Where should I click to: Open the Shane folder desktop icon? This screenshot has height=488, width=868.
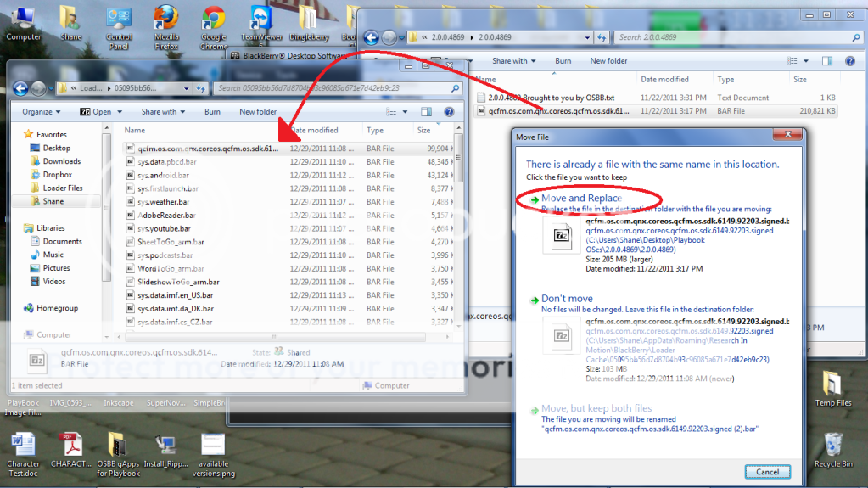coord(70,22)
